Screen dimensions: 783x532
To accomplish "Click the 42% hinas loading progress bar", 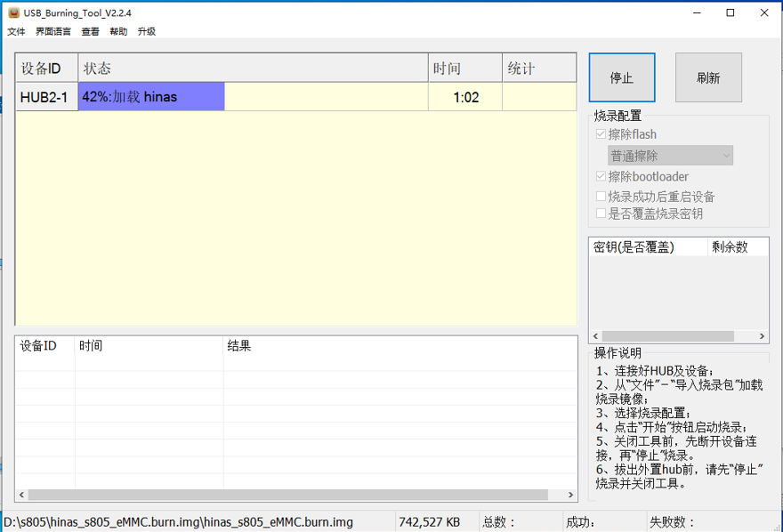I will tap(151, 97).
